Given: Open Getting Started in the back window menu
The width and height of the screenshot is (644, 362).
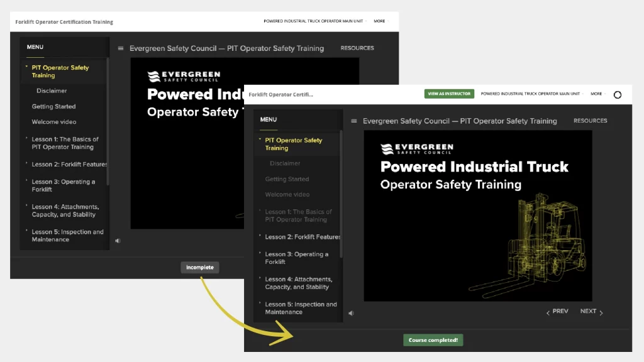Looking at the screenshot, I should tap(54, 106).
